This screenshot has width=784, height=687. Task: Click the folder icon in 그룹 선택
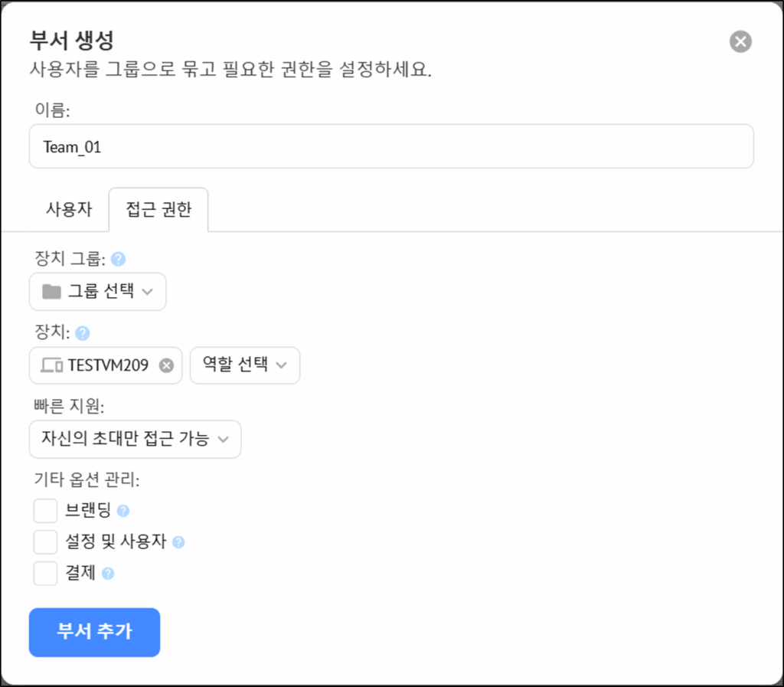[51, 292]
